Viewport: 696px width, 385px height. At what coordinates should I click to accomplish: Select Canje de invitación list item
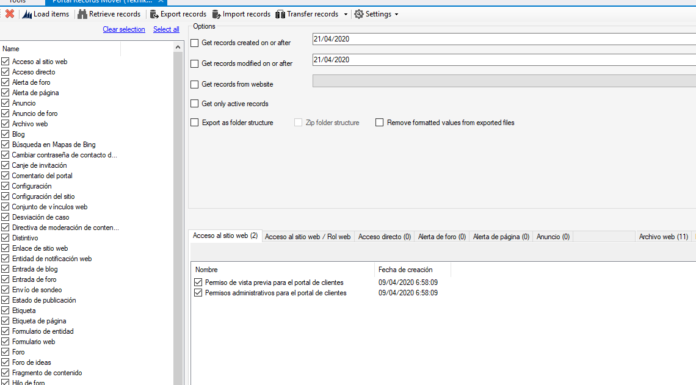click(40, 165)
